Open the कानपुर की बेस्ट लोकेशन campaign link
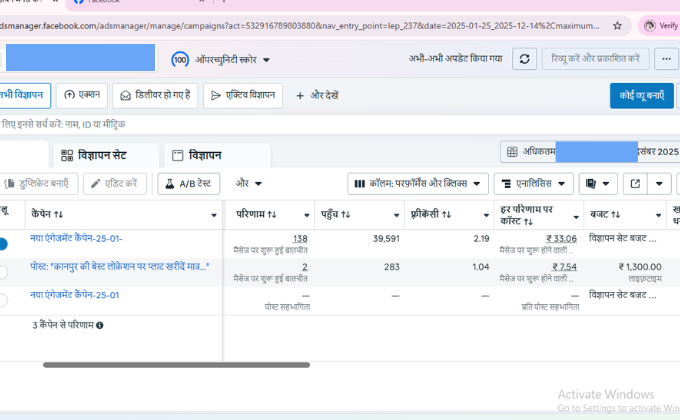Screen dimensions: 680x420 pyautogui.click(x=119, y=267)
